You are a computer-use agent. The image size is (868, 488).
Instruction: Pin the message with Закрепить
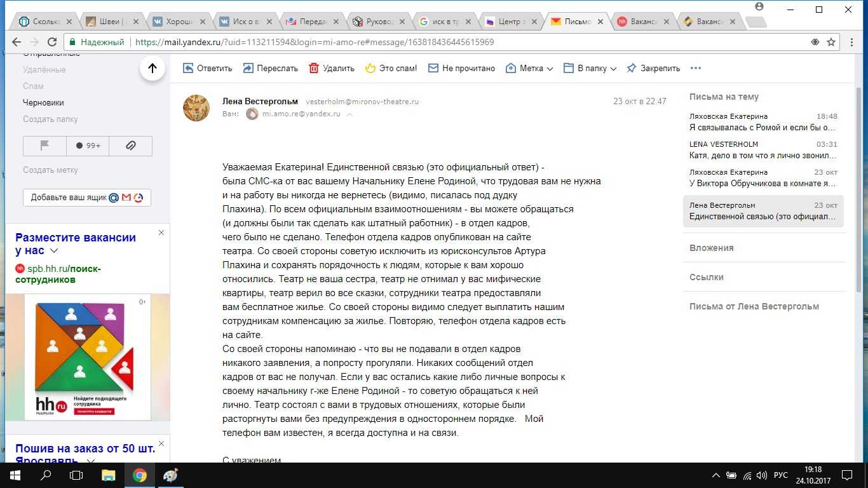point(653,68)
